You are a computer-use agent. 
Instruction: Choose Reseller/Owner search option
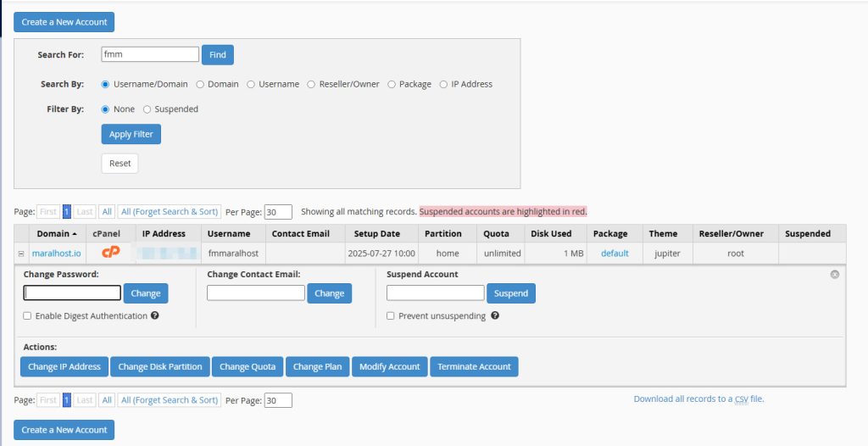coord(312,85)
